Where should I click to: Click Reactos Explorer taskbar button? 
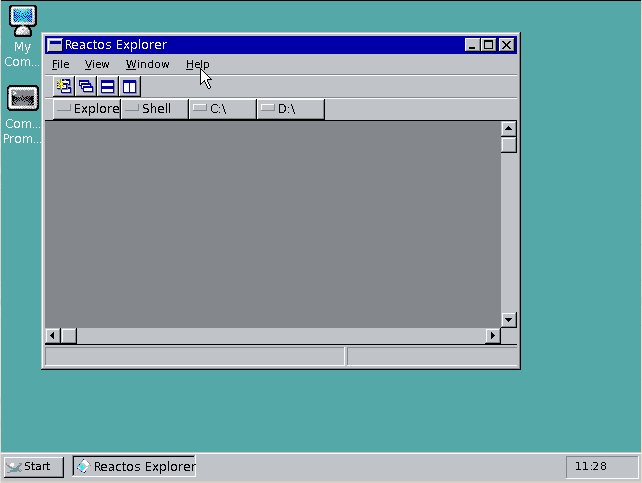tap(134, 466)
